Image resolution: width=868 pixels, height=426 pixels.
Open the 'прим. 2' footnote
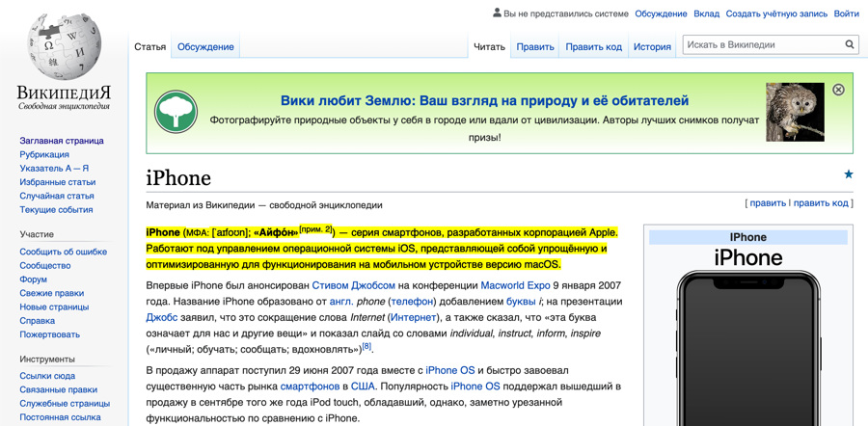315,229
